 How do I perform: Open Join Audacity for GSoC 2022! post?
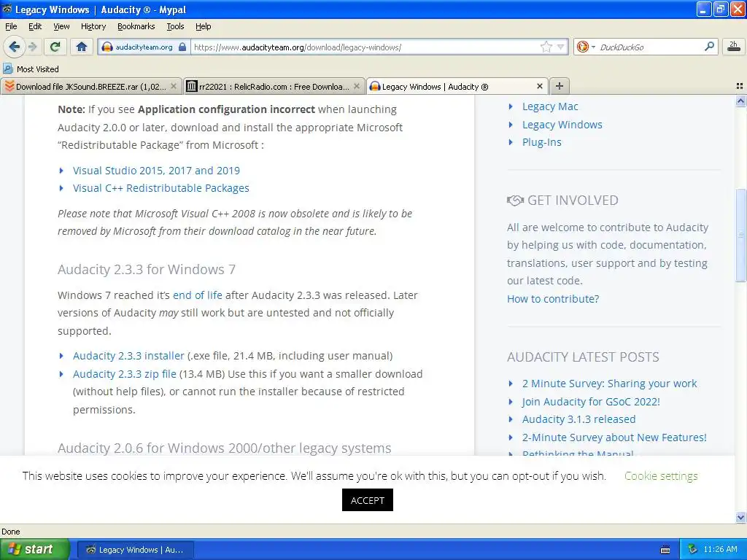[591, 402]
